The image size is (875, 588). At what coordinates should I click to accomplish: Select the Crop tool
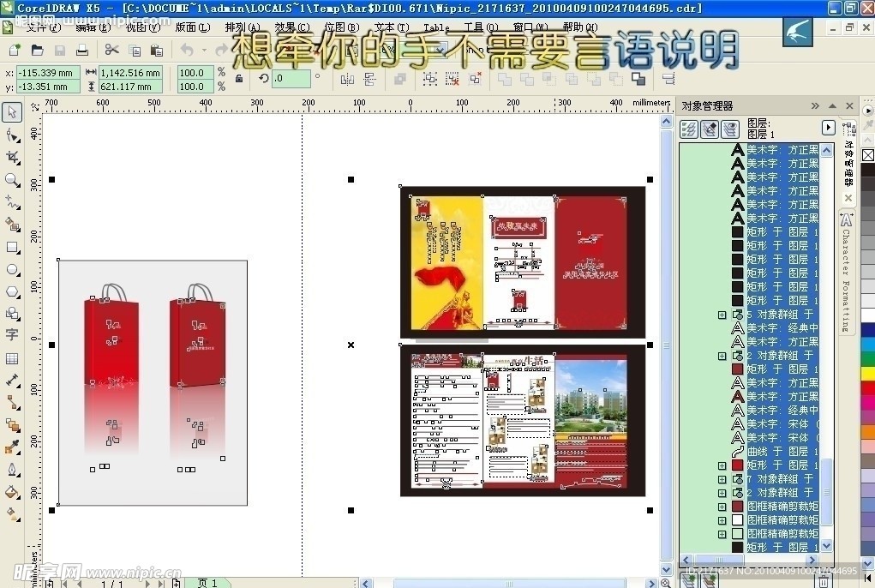[12, 158]
